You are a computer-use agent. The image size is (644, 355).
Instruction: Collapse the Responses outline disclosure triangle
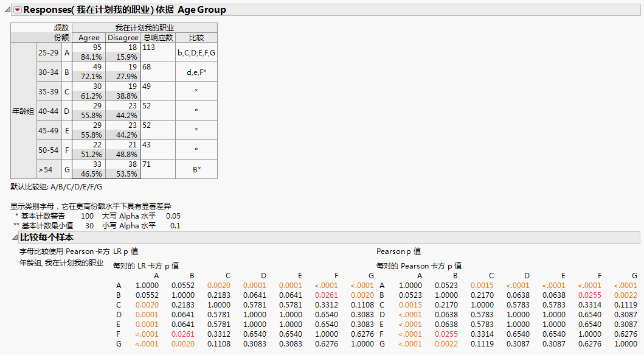pyautogui.click(x=7, y=10)
